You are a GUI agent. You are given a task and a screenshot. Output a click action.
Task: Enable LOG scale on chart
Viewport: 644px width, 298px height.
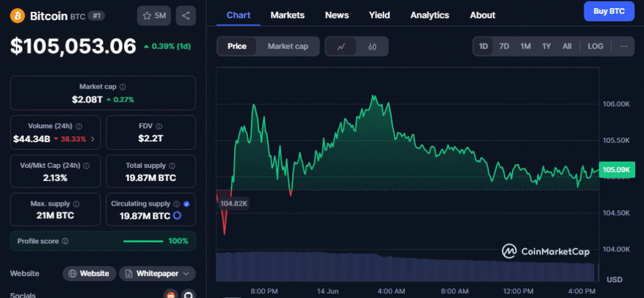pyautogui.click(x=595, y=47)
